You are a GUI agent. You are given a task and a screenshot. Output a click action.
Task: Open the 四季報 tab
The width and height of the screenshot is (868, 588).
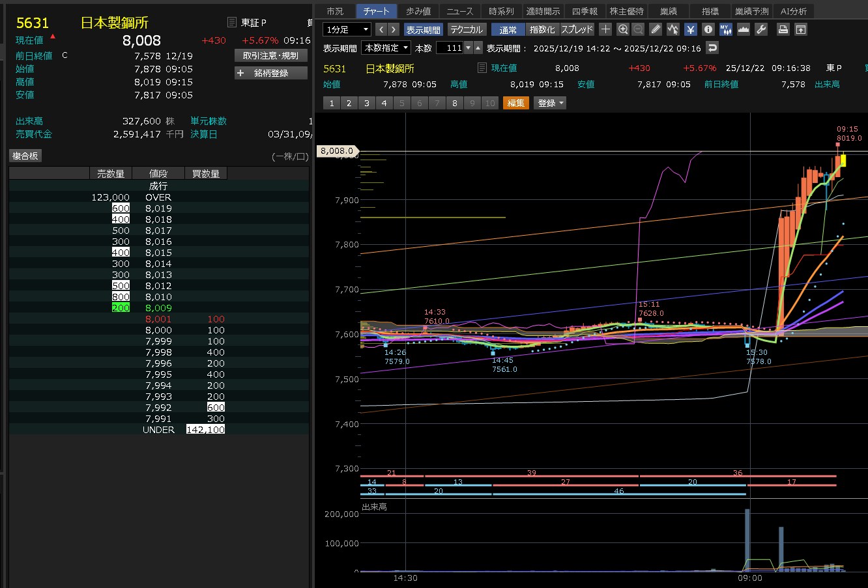585,11
